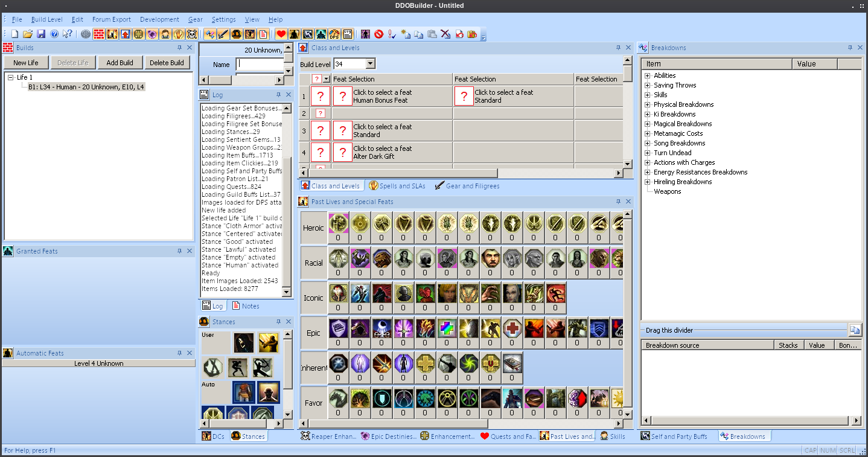Expand the Saving Throws breakdown node
This screenshot has width=868, height=457.
click(647, 85)
